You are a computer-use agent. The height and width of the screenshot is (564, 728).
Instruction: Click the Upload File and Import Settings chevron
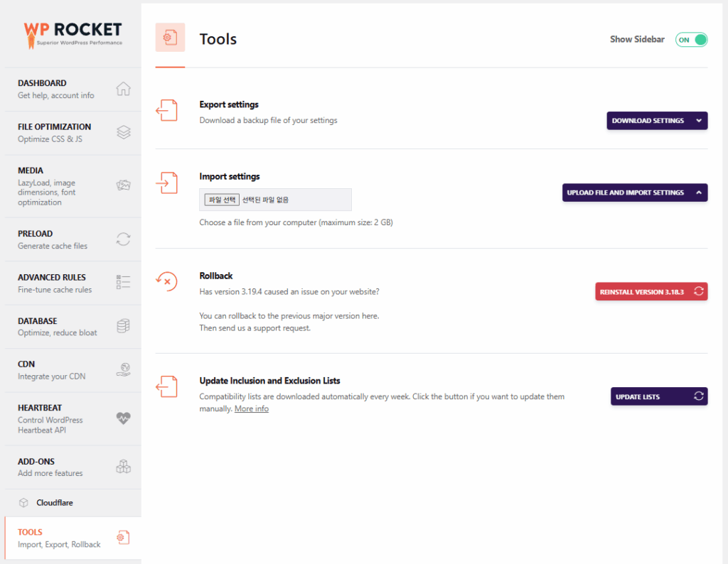[x=699, y=192]
